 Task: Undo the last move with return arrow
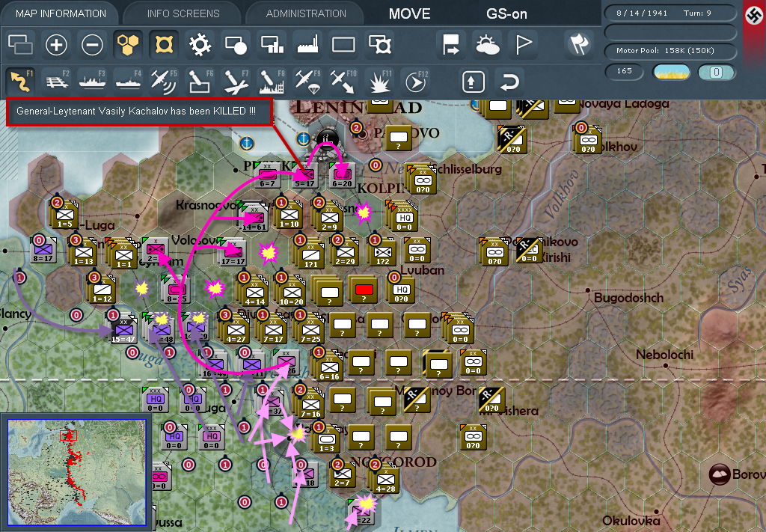point(509,82)
